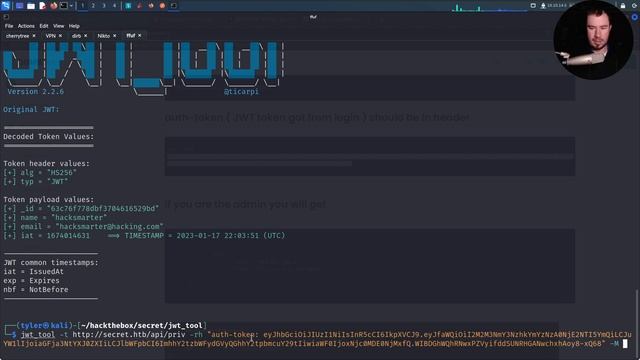Click the 'Version 2.2.6' text
This screenshot has width=640, height=360.
click(36, 92)
